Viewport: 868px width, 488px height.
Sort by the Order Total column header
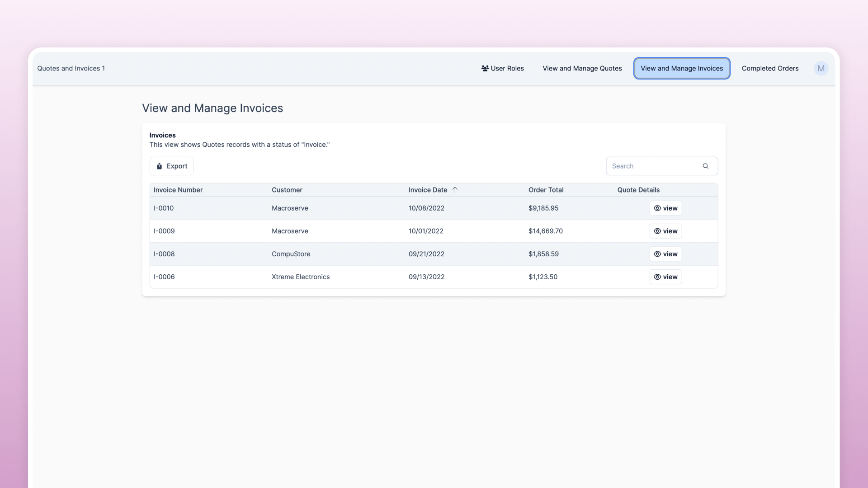click(546, 190)
